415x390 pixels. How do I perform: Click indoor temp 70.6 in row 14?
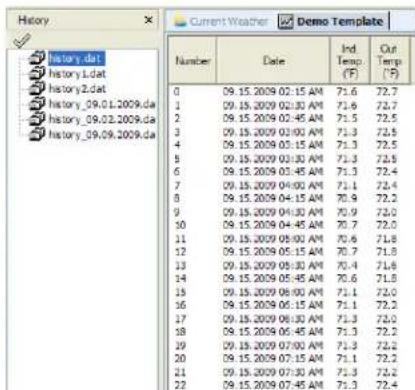(347, 278)
